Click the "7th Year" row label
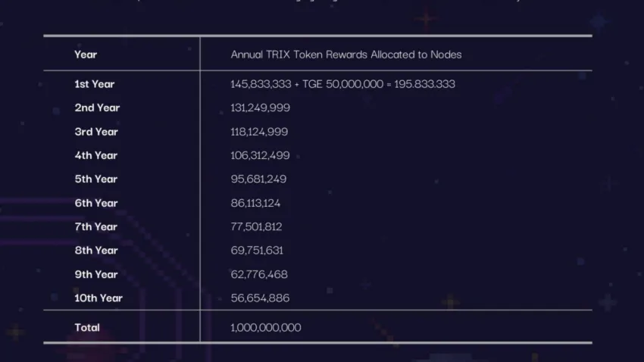The height and width of the screenshot is (362, 644). pyautogui.click(x=96, y=226)
